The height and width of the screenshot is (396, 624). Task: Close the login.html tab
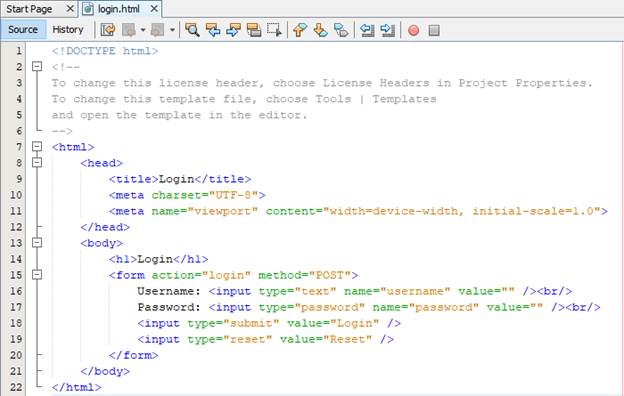click(154, 8)
